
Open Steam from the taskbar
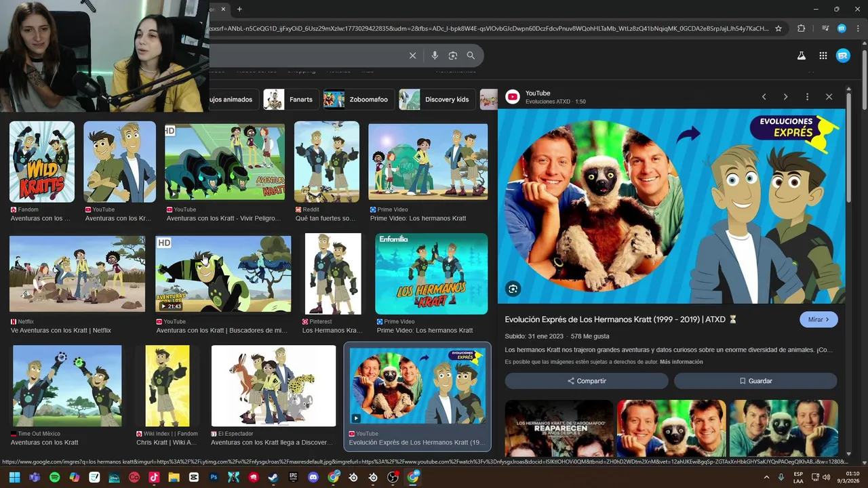273,477
